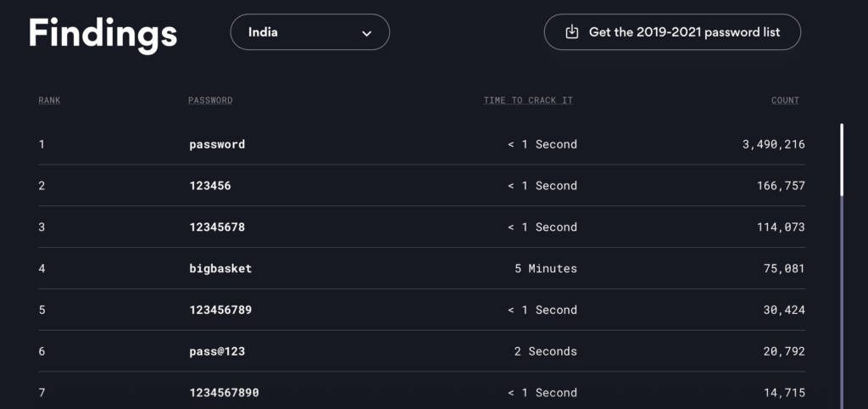Get the 2019-2021 password list
Image resolution: width=868 pixels, height=409 pixels.
[672, 32]
